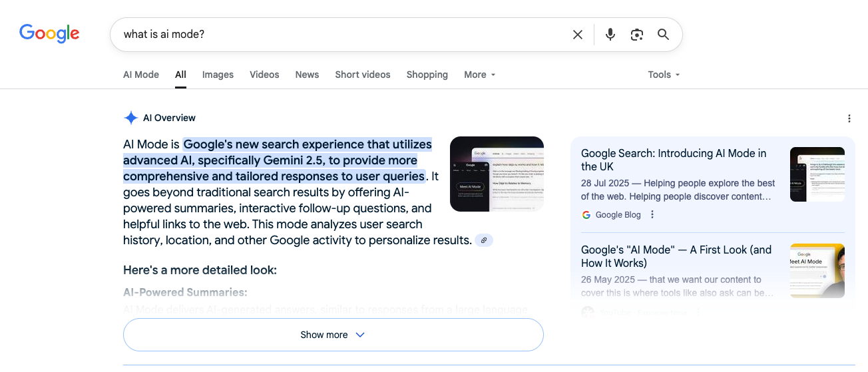This screenshot has width=868, height=372.
Task: Submit search with the magnifying glass icon
Action: click(x=663, y=35)
